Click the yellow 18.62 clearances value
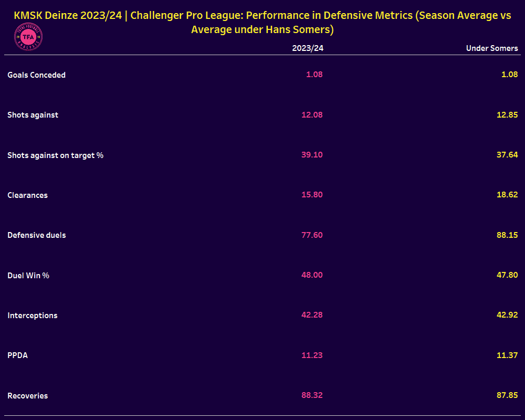This screenshot has width=525, height=420. [x=507, y=195]
